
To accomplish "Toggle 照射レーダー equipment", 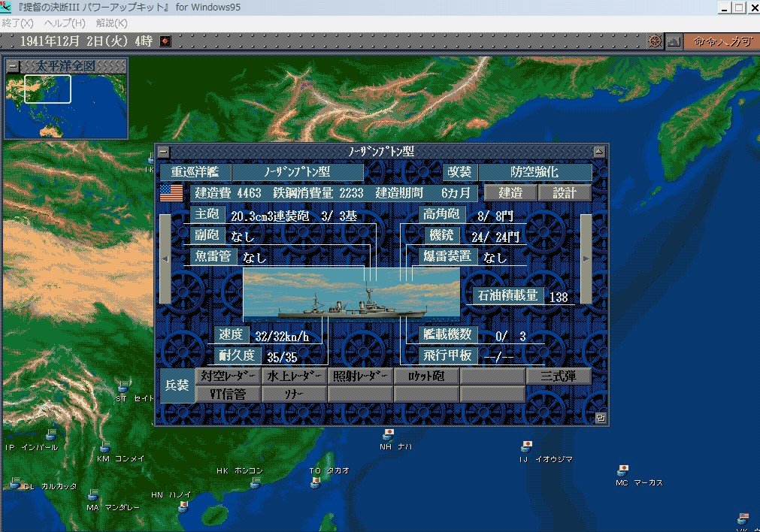I will point(361,376).
